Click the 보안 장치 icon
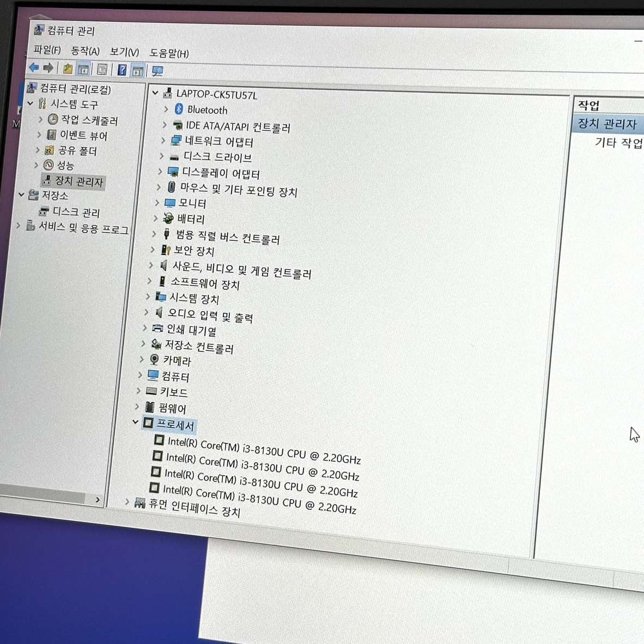 point(166,250)
